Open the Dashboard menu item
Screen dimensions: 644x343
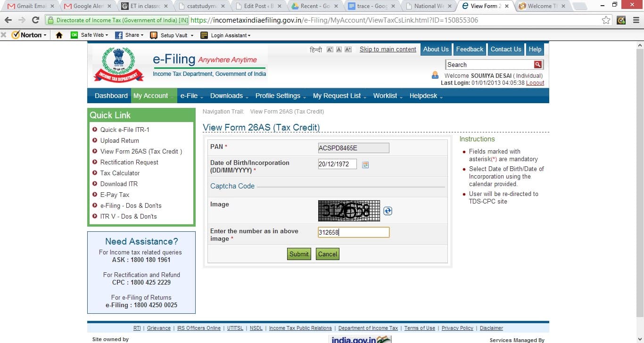[x=111, y=96]
